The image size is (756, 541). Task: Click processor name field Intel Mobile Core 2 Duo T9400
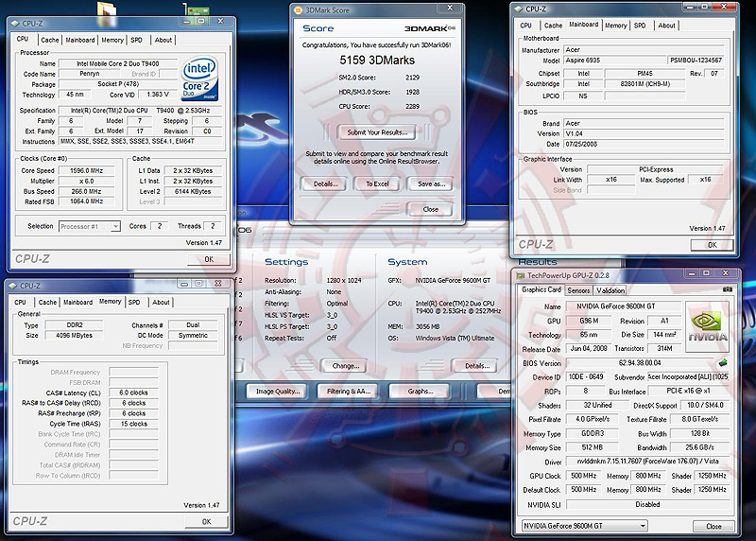point(117,63)
